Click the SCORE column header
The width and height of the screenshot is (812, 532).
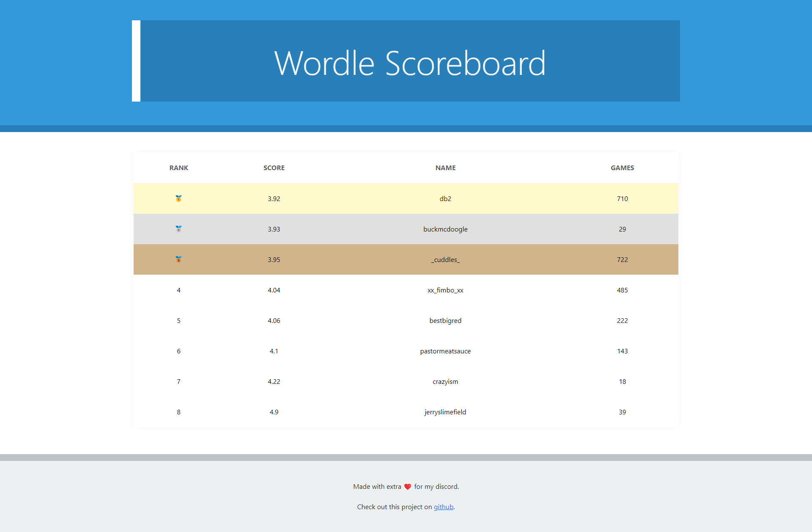coord(274,168)
